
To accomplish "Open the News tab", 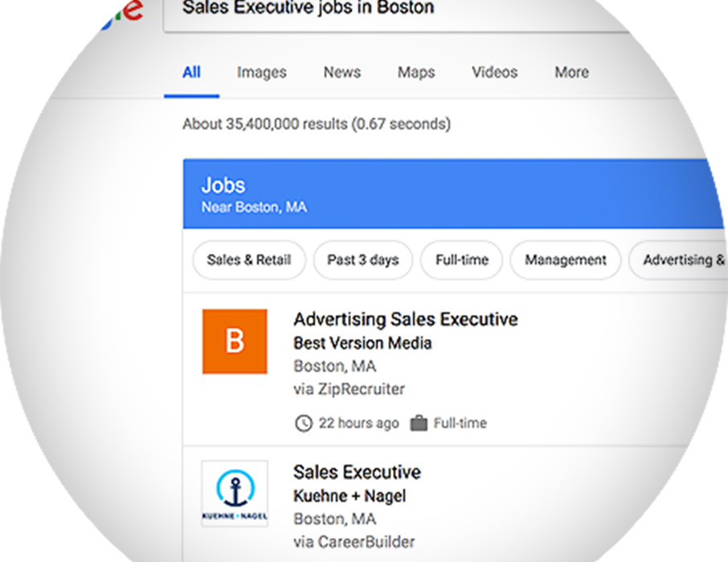I will (x=342, y=72).
